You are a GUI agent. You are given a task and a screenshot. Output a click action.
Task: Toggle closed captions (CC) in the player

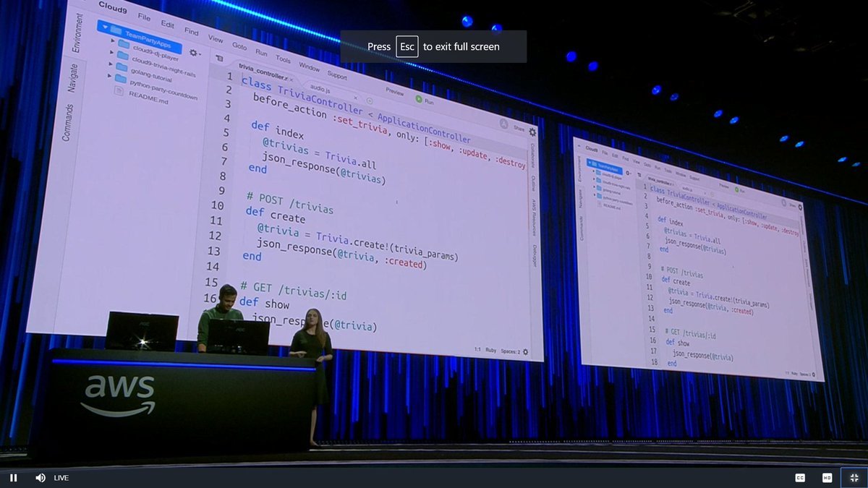coord(801,478)
